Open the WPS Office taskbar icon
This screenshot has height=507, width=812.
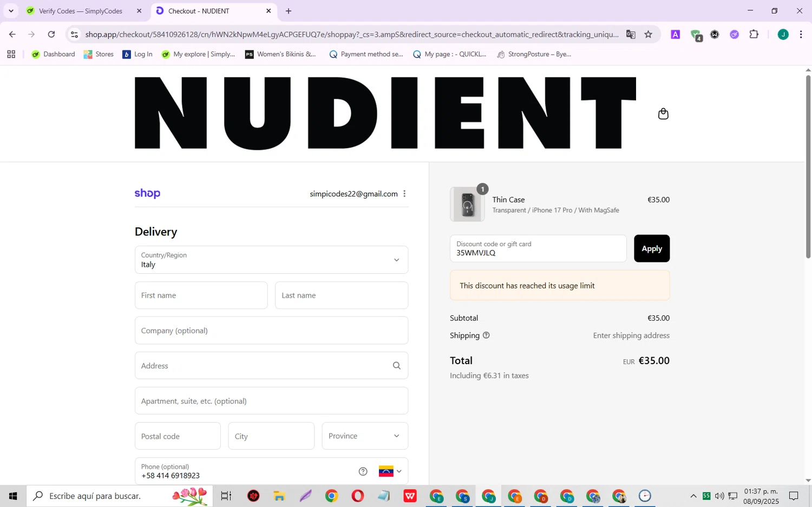click(x=410, y=496)
